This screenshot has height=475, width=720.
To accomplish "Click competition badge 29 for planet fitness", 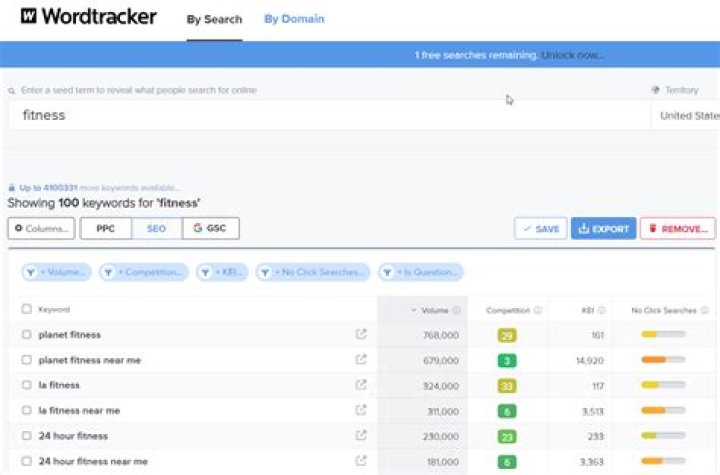I will click(x=507, y=335).
